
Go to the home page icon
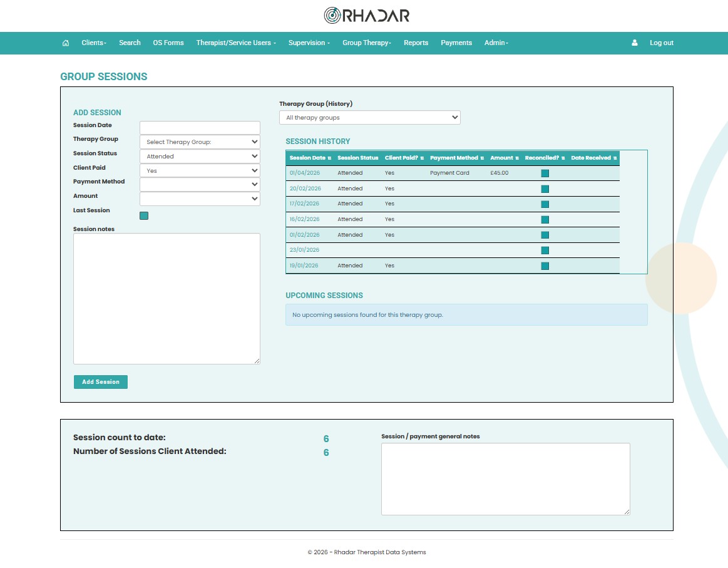point(66,43)
